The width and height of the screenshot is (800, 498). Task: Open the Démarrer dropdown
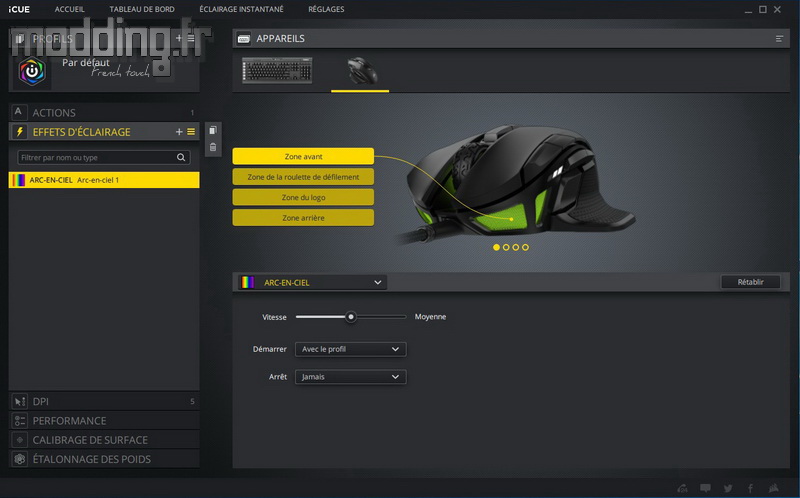click(x=351, y=349)
